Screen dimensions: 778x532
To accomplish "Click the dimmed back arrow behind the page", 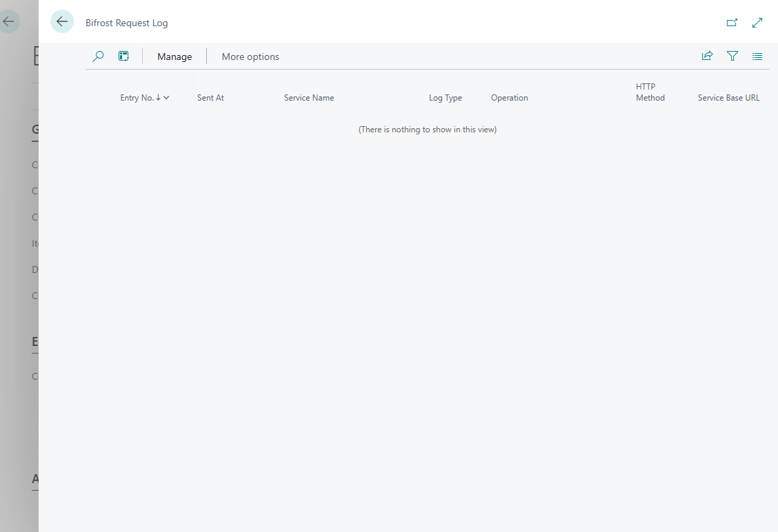I will tap(9, 22).
